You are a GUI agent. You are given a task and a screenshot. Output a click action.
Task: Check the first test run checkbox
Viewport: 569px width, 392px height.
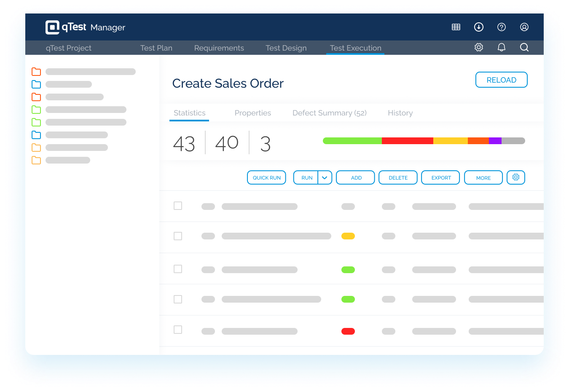point(177,206)
